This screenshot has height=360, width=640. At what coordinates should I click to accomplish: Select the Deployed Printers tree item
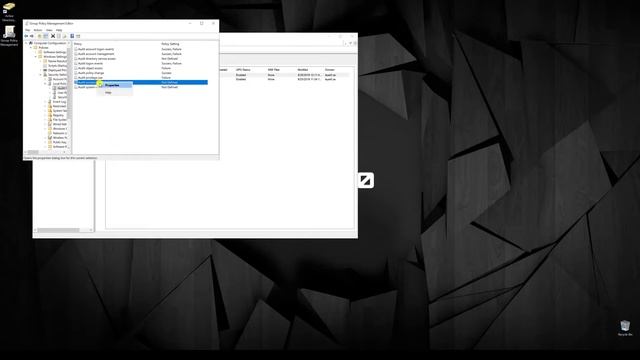point(55,70)
